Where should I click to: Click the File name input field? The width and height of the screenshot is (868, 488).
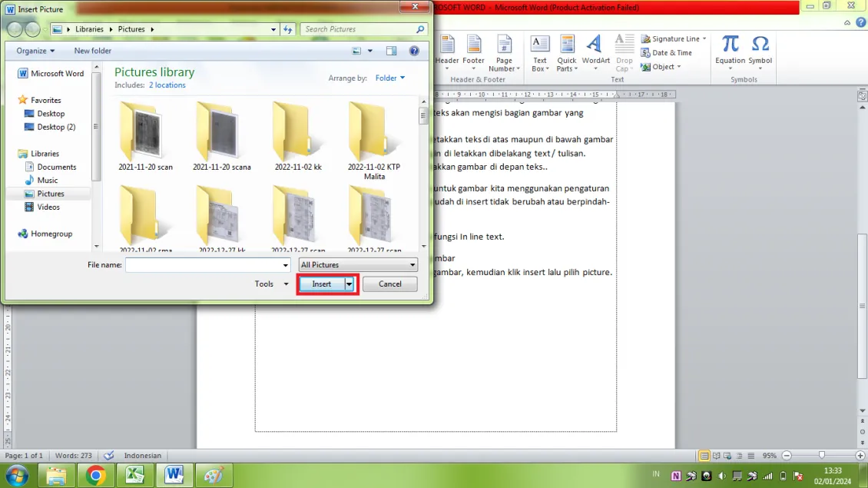tap(204, 265)
